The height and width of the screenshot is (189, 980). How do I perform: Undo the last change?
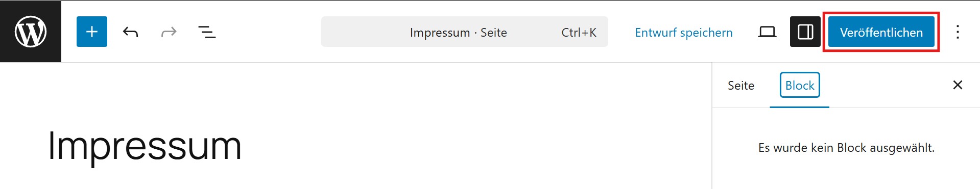click(x=130, y=32)
